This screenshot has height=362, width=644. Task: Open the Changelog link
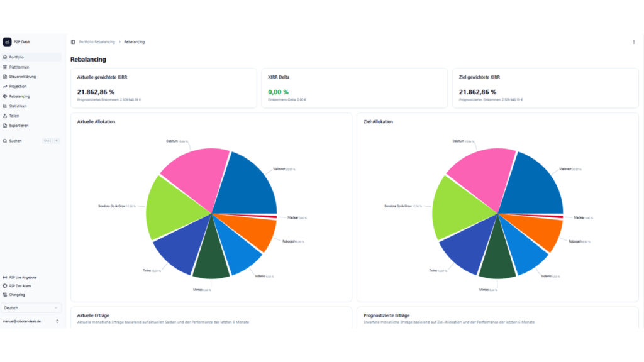pyautogui.click(x=18, y=295)
